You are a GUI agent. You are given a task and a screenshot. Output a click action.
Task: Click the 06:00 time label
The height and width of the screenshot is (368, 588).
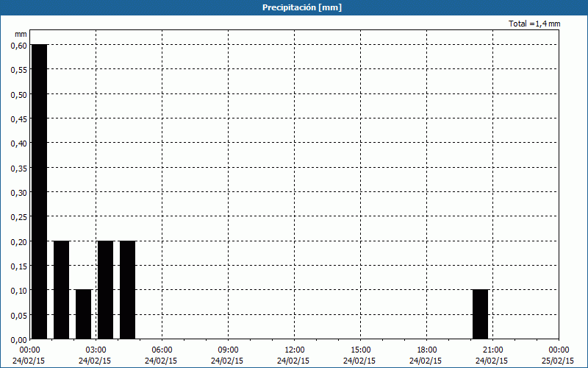[162, 350]
